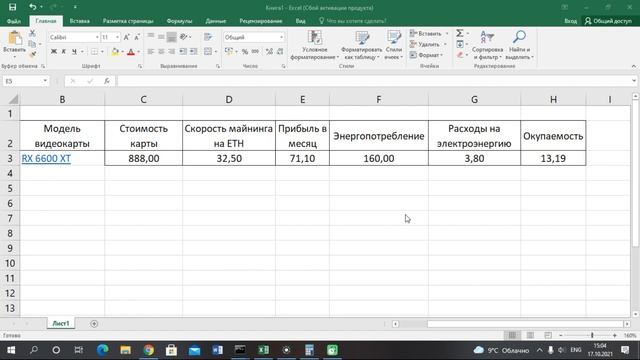Open Cell Styles gallery
640x360 pixels.
(x=393, y=45)
